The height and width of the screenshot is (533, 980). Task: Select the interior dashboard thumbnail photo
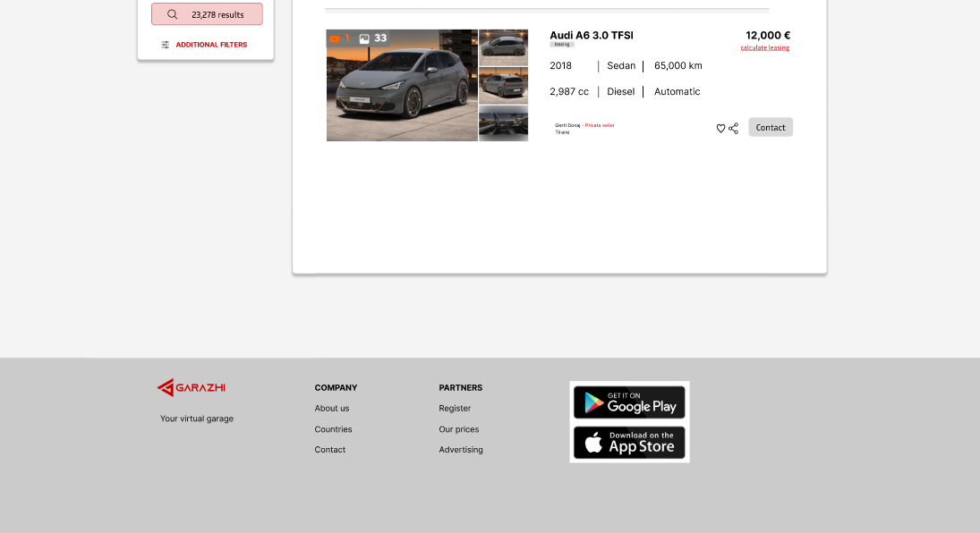tap(503, 123)
